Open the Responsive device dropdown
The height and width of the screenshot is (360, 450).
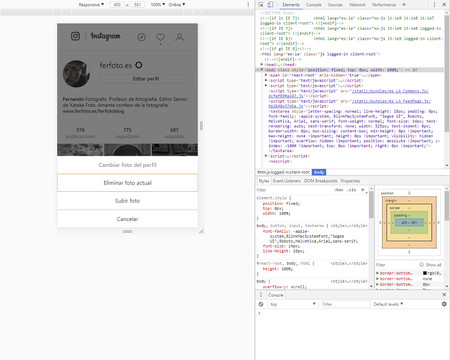[91, 5]
